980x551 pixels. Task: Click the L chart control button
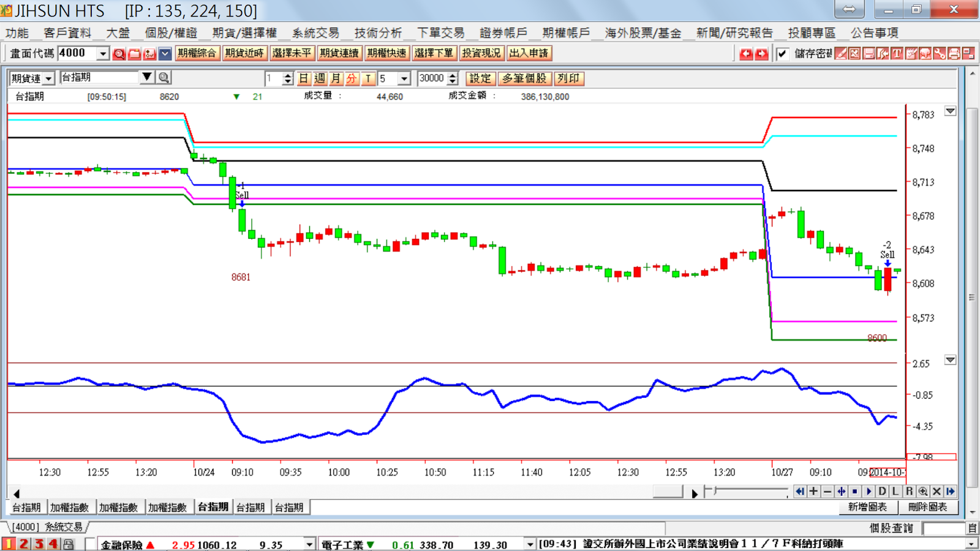tap(895, 491)
